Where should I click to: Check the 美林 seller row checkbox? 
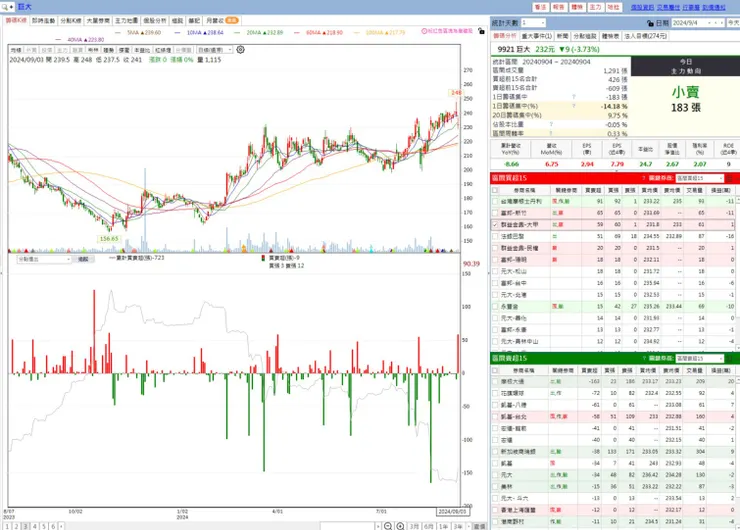(x=495, y=487)
